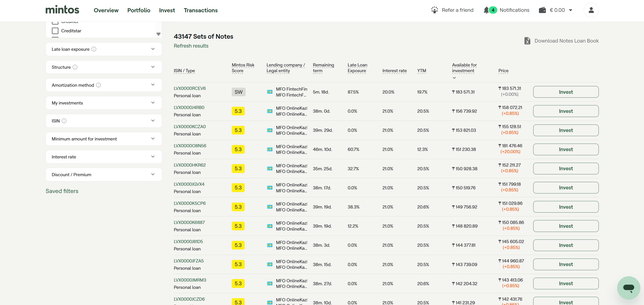Screen dimensions: 644x305
Task: Sort by Interest rate column header
Action: pyautogui.click(x=395, y=71)
